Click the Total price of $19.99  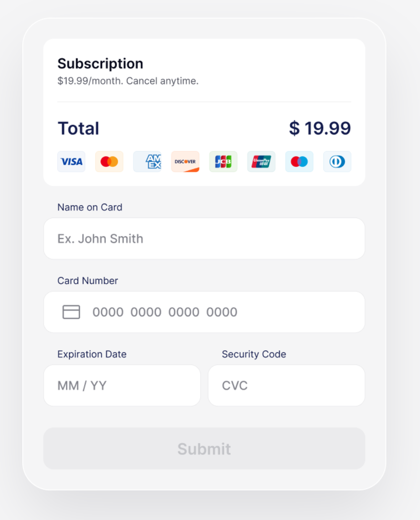[320, 128]
